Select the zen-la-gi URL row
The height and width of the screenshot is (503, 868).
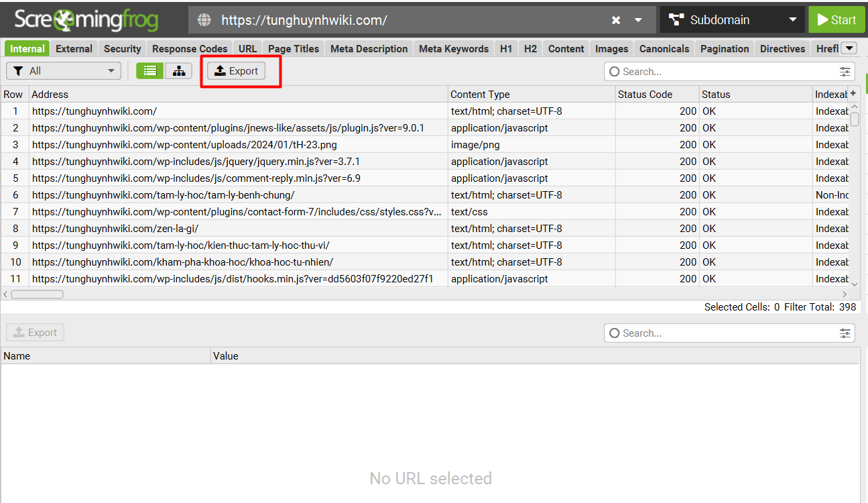pos(115,229)
